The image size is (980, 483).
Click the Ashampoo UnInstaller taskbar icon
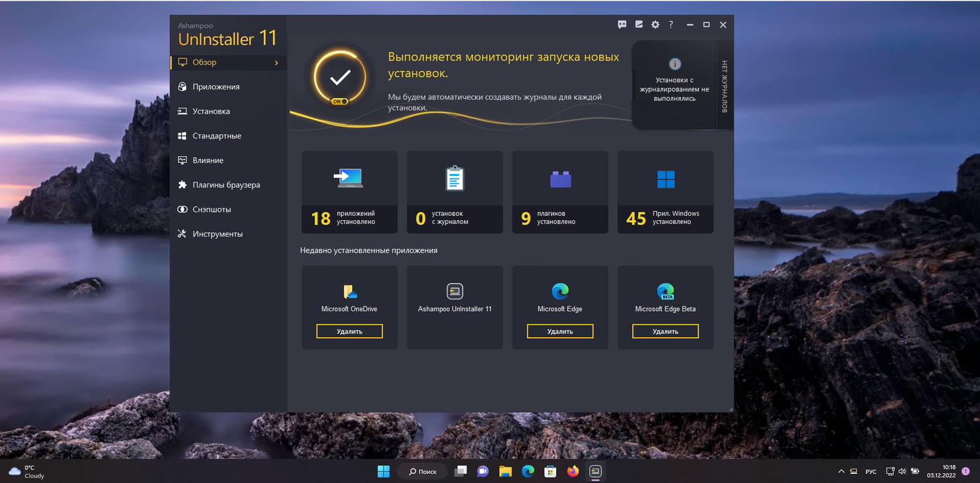tap(595, 471)
